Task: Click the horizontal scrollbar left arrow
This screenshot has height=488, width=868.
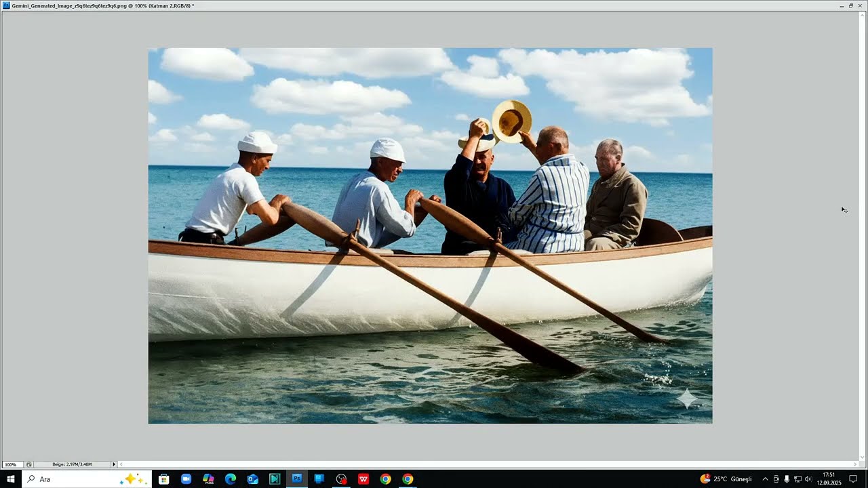Action: pos(121,464)
